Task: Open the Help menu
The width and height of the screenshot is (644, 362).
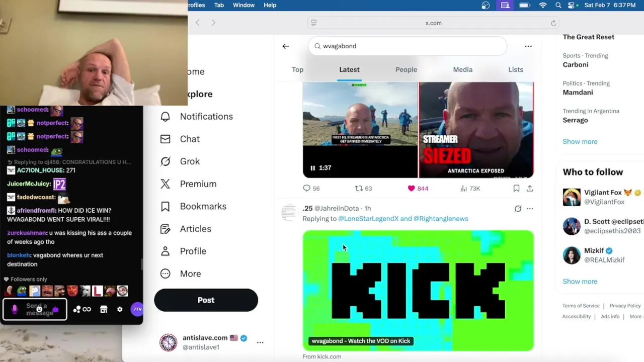Action: 270,5
